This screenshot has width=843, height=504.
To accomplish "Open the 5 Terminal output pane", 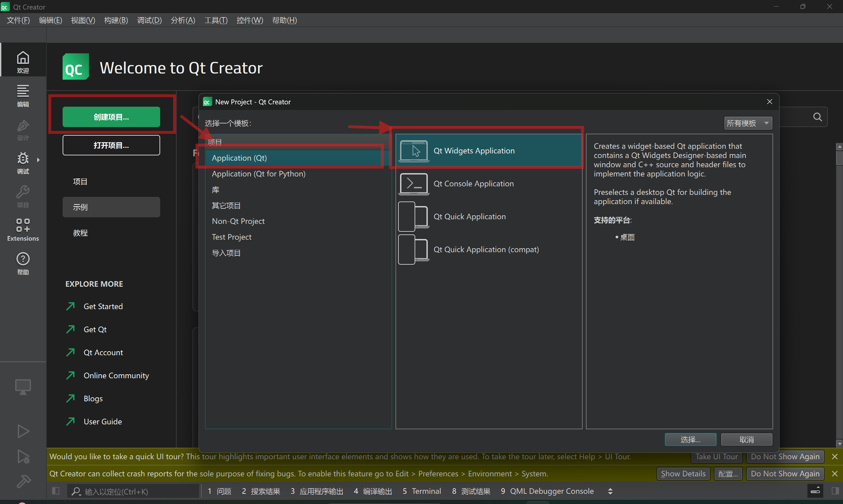I will (422, 491).
